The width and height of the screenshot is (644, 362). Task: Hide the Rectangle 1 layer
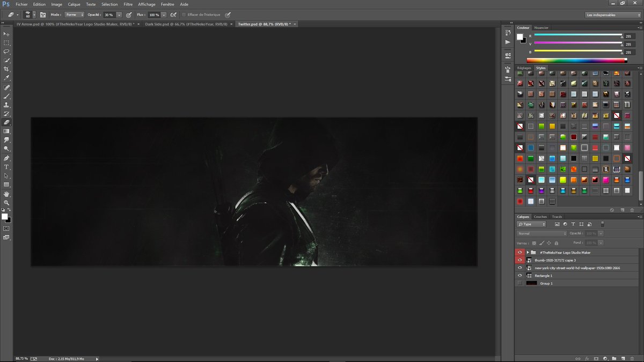[519, 275]
